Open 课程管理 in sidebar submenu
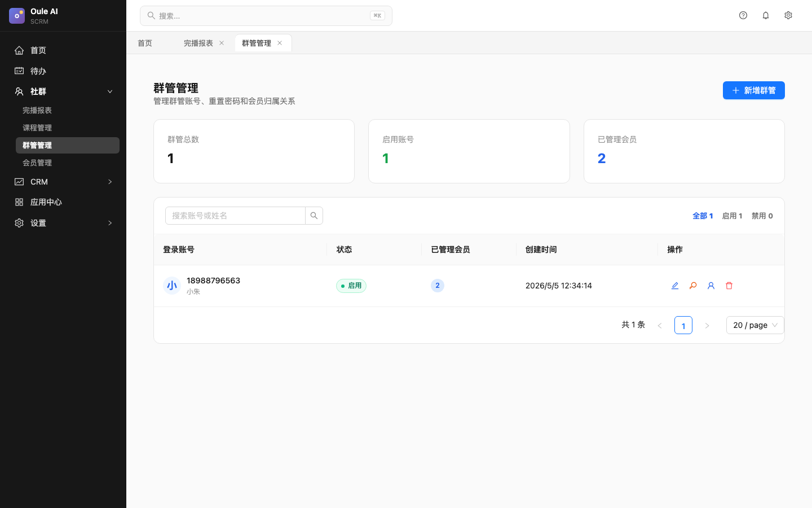This screenshot has width=812, height=508. coord(68,128)
